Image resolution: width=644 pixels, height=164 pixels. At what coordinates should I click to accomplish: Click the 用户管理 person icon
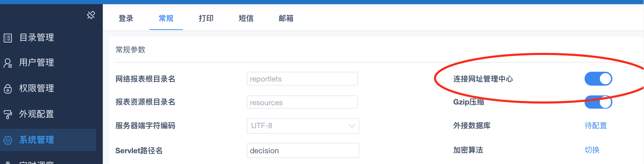coord(8,63)
